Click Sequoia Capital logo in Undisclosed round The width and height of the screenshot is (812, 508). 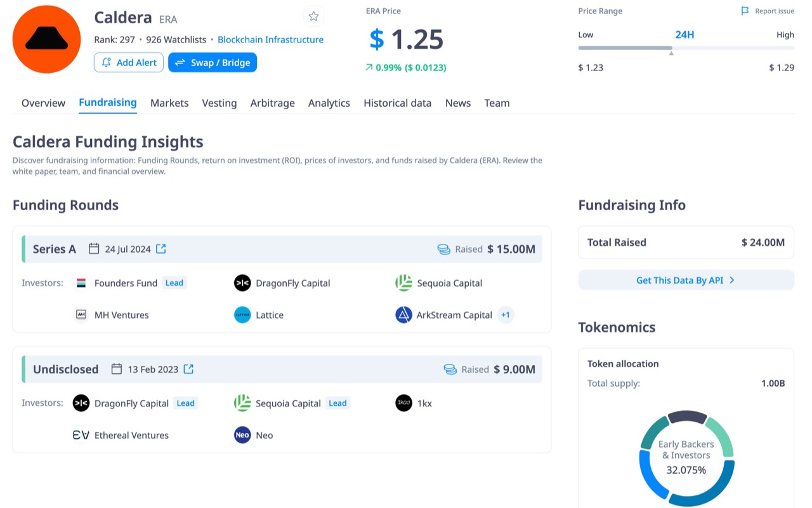[x=242, y=403]
